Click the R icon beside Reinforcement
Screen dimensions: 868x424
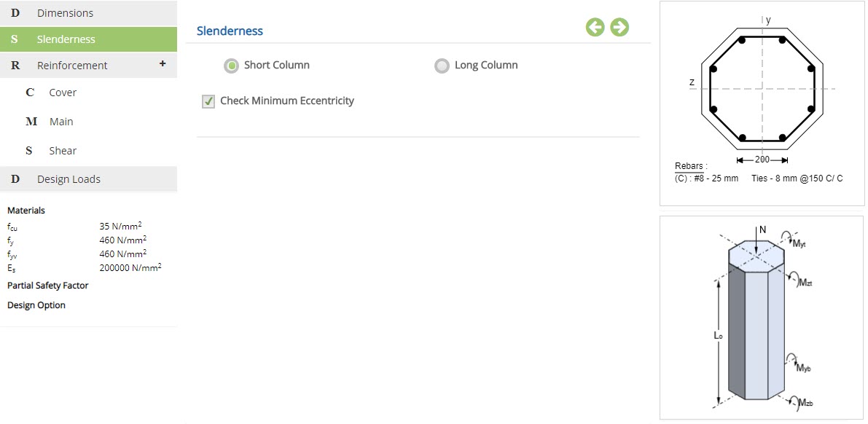click(15, 66)
